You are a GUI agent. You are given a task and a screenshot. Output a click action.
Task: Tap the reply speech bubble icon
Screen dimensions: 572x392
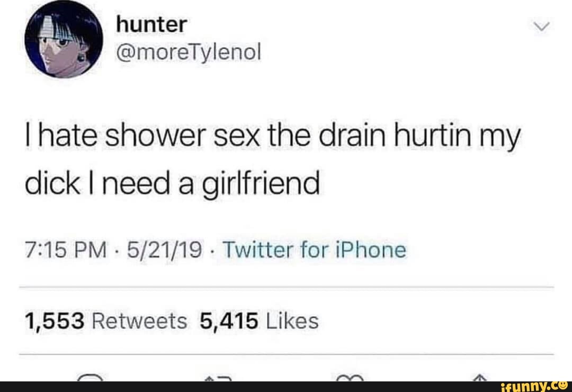click(x=91, y=377)
